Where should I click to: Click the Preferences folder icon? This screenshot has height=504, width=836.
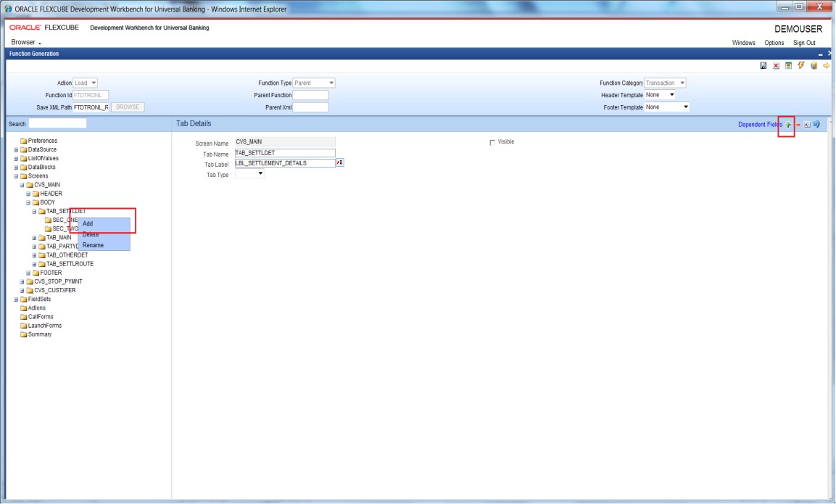coord(23,141)
